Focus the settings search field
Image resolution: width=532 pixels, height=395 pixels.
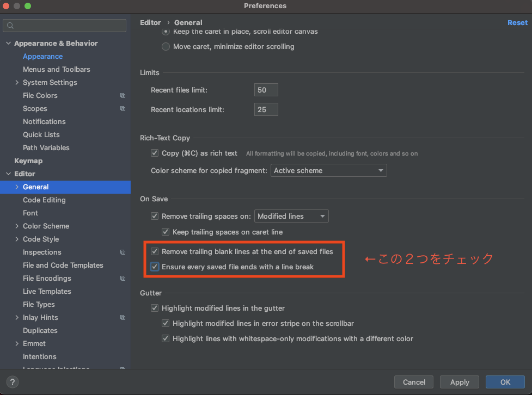tap(64, 26)
